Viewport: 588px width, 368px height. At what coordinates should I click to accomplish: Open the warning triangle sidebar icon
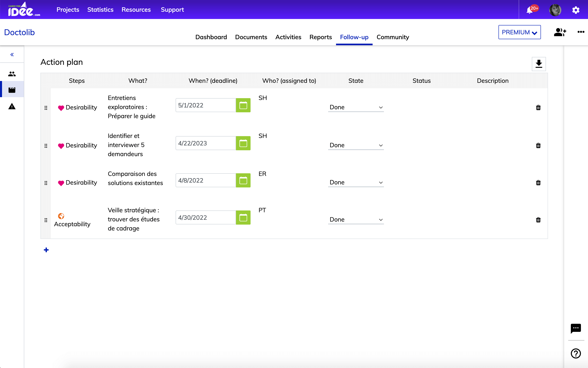[12, 106]
